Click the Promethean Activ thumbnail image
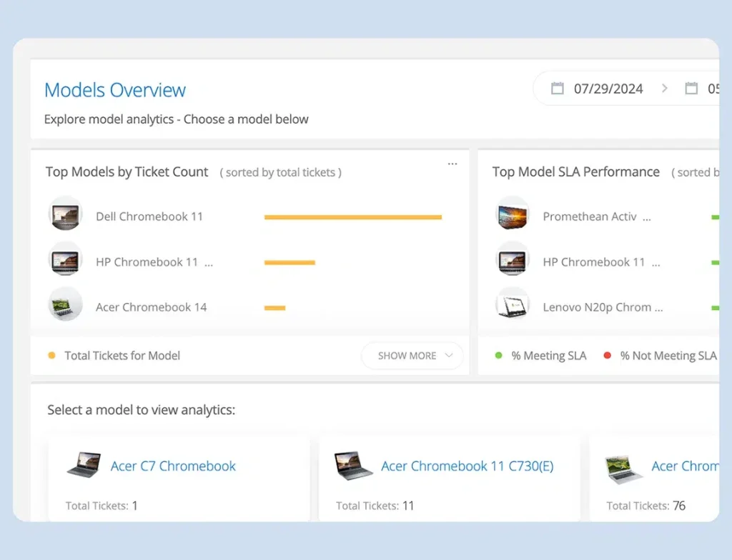Screen dimensions: 732x560 tap(513, 215)
